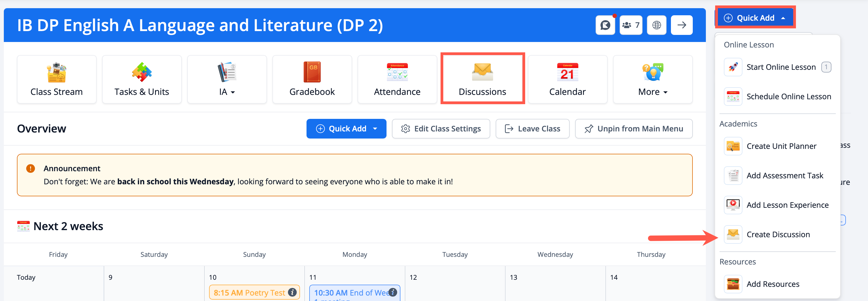This screenshot has width=868, height=301.
Task: Click Edit Class Settings button
Action: tap(441, 129)
